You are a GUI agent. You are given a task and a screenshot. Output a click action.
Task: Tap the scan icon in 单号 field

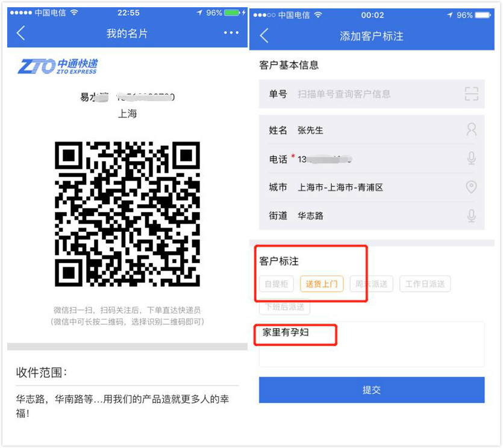tap(471, 94)
